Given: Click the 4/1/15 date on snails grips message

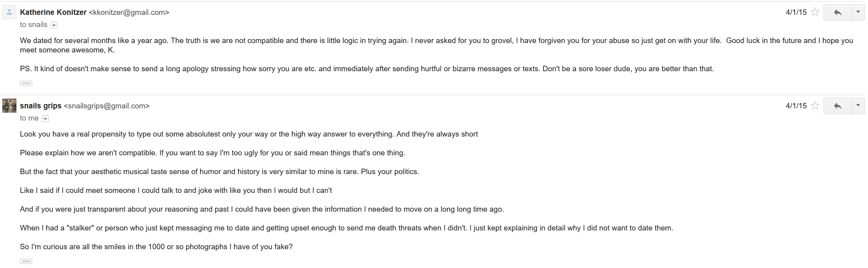Looking at the screenshot, I should (x=796, y=106).
